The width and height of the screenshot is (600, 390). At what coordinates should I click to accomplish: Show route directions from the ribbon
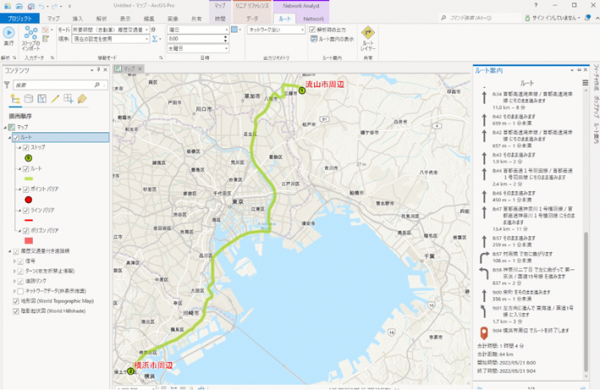pos(332,39)
